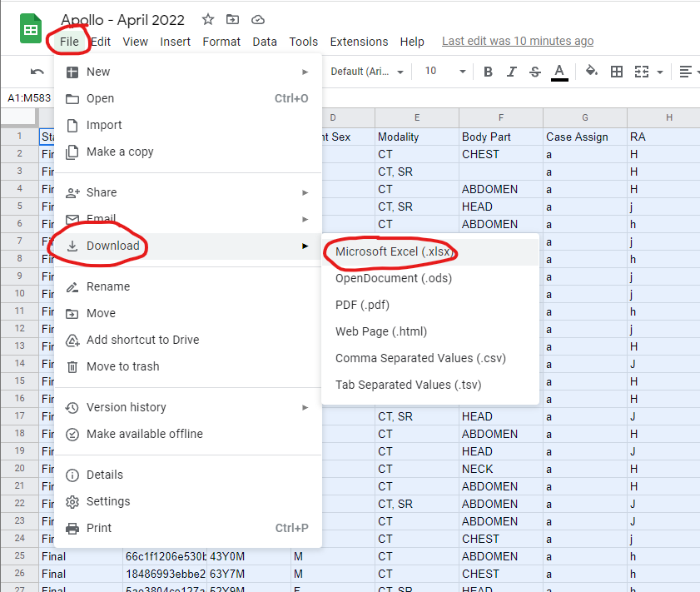The image size is (700, 592).
Task: Toggle strikethrough formatting
Action: tap(535, 72)
